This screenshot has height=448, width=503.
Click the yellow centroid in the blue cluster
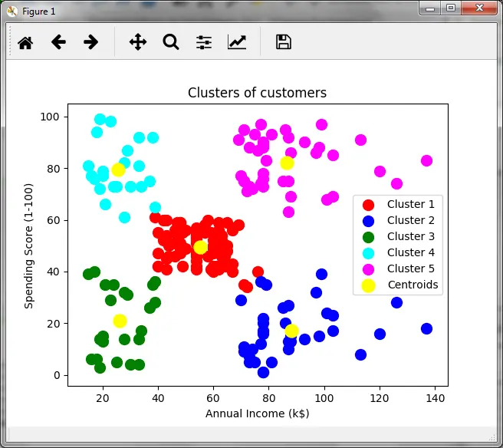pos(291,331)
